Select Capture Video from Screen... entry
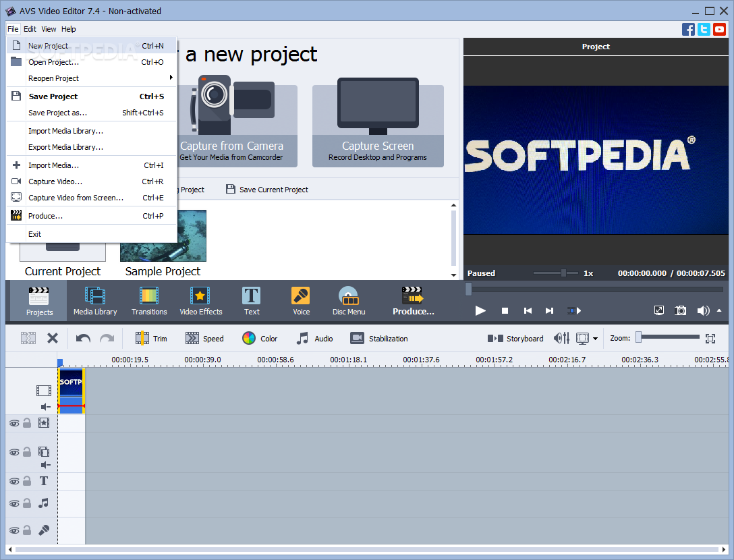Screen dimensions: 734x560 click(x=92, y=198)
